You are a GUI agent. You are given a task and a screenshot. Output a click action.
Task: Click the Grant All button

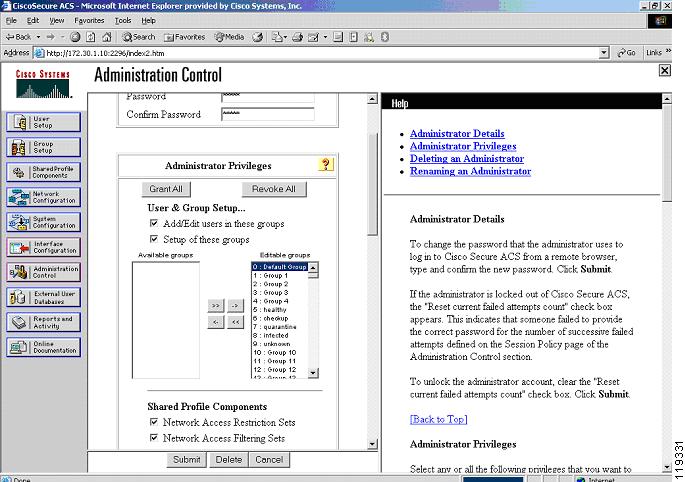coord(166,189)
